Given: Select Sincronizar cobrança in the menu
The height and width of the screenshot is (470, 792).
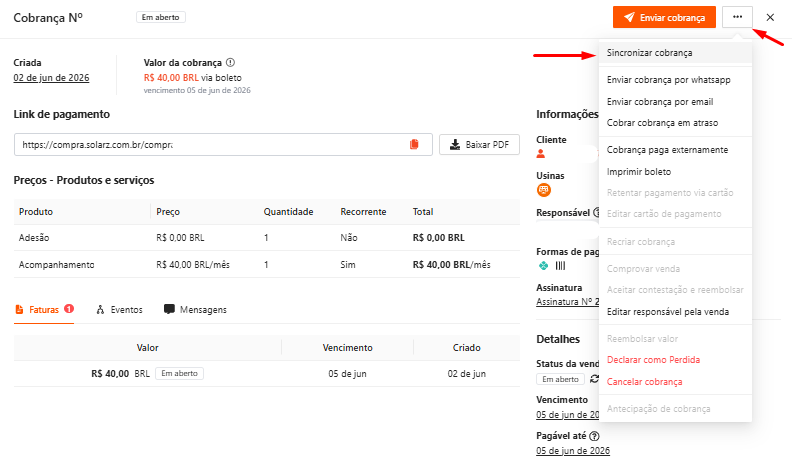Looking at the screenshot, I should (675, 53).
